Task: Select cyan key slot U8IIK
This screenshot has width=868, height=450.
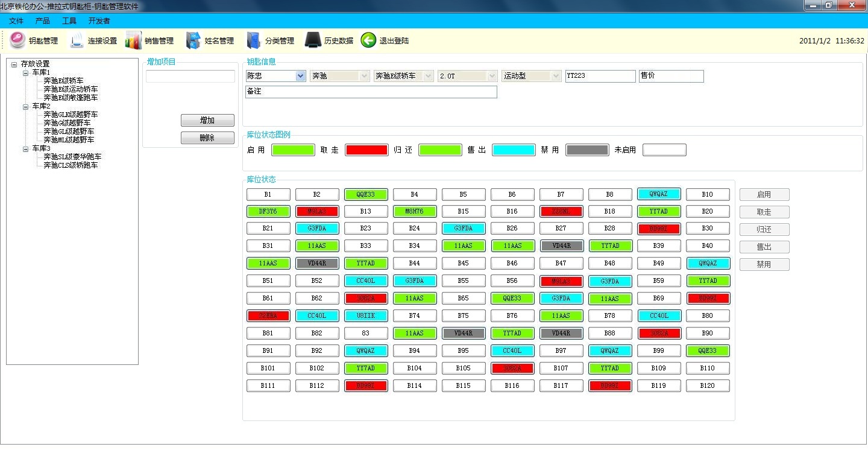Action: 366,316
